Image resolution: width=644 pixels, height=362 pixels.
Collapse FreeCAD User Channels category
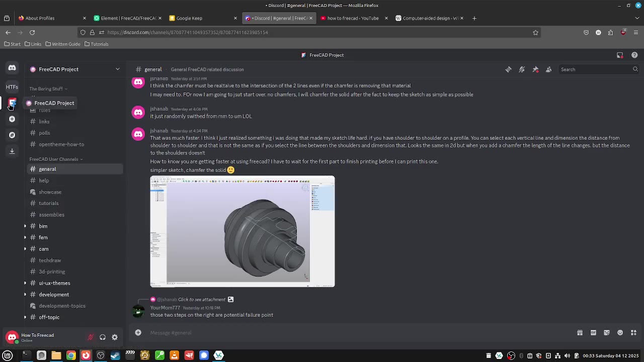pos(56,159)
